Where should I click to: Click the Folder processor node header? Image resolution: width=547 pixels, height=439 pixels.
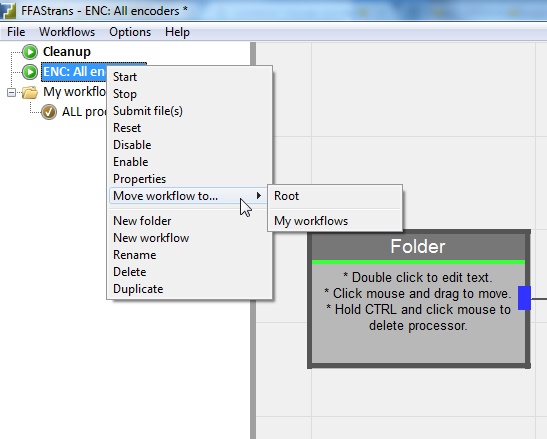418,247
